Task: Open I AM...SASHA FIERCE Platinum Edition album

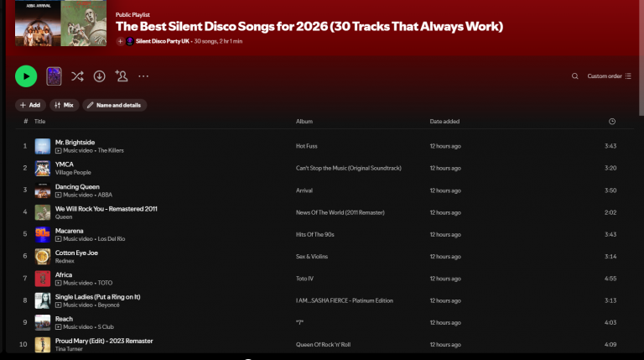Action: 345,300
